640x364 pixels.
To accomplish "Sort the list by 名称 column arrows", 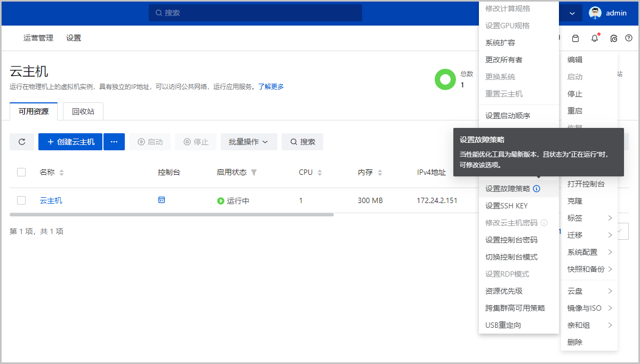I will [x=61, y=173].
